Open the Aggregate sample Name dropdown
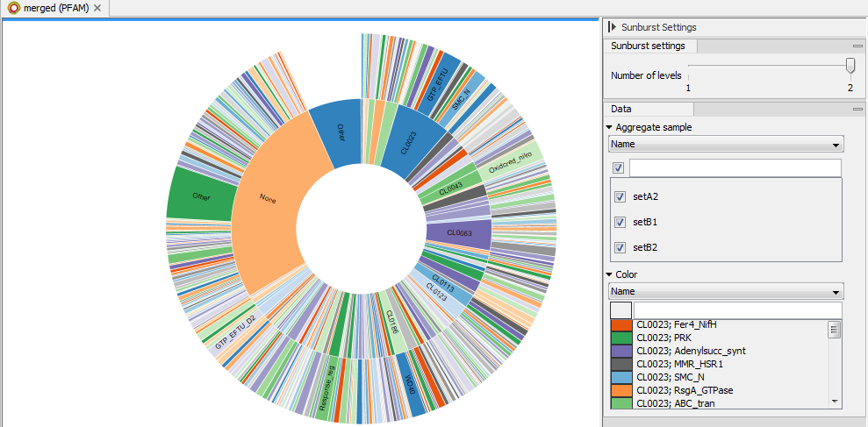The height and width of the screenshot is (427, 868). point(726,144)
